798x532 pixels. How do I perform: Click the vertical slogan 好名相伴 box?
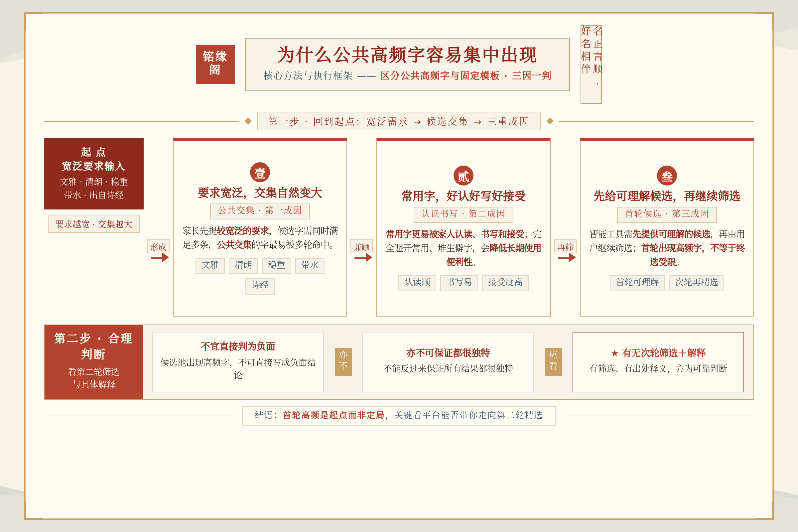tap(591, 65)
